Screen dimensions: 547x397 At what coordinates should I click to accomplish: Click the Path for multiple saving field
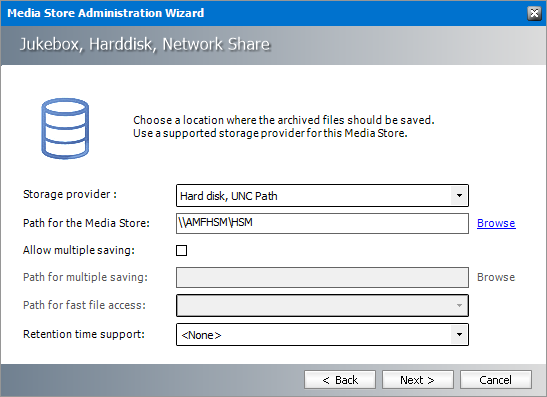click(322, 277)
